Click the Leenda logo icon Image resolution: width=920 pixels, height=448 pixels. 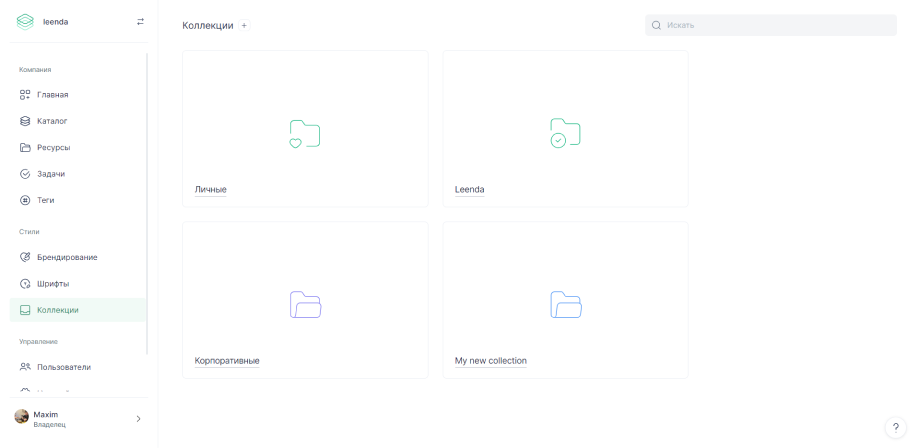[x=25, y=21]
